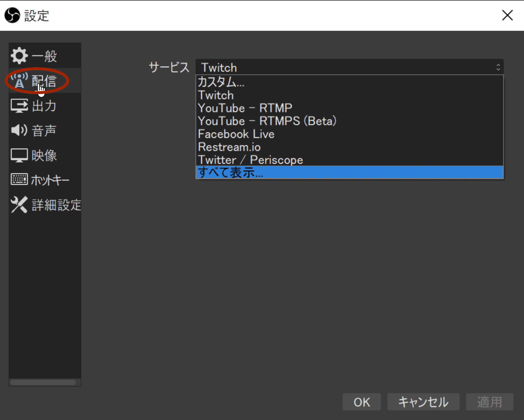The width and height of the screenshot is (524, 420).
Task: Select Twitch in the service list
Action: coord(349,95)
